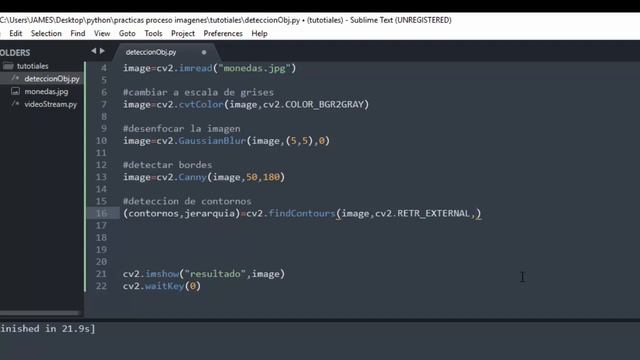Click imshow on line 21
Screen dimensions: 640x360
click(x=162, y=274)
